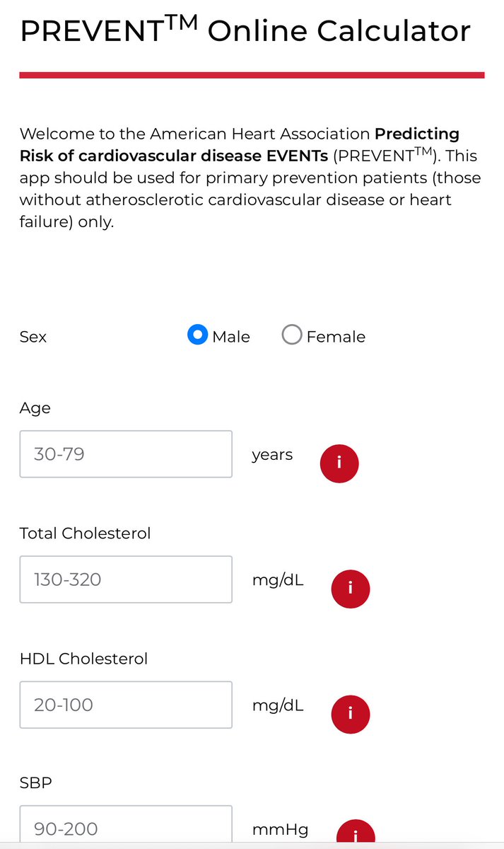Open the Age info icon

[x=339, y=463]
